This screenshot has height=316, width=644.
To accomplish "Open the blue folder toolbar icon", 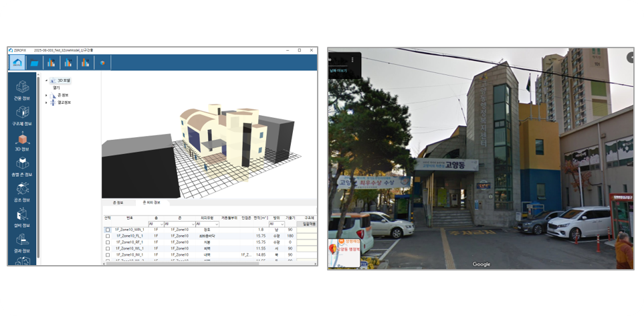I will 35,63.
